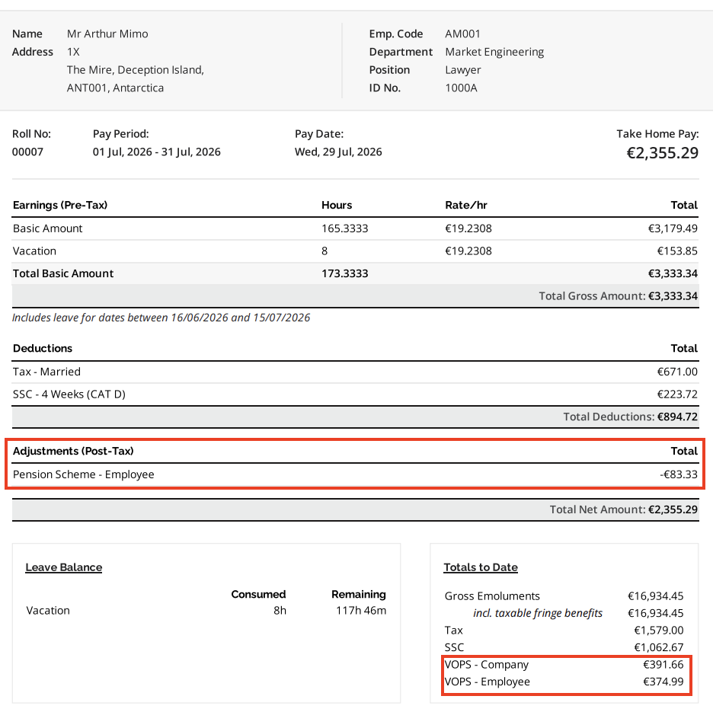Click the VOPS - Company total entry
713x728 pixels.
pos(564,665)
